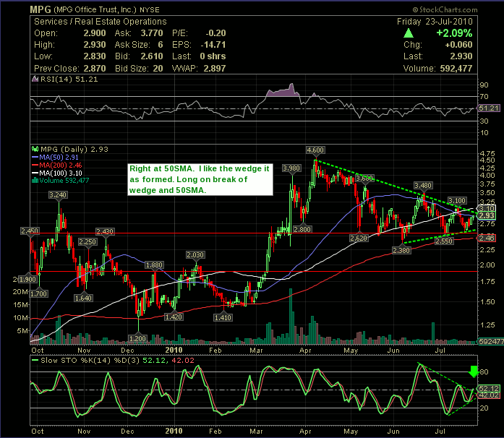Click the 51.21 RSI tag on right axis
Viewport: 504px width, 438px height.
tap(489, 108)
